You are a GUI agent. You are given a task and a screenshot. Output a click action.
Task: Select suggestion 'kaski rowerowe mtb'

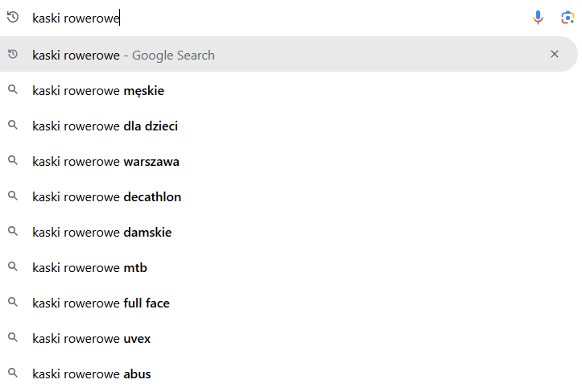[x=289, y=268]
